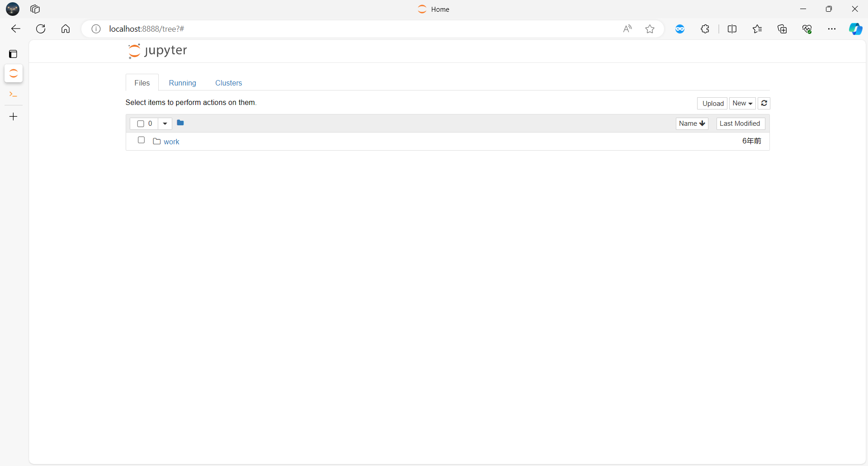The width and height of the screenshot is (868, 466).
Task: Click the plus icon in the sidebar
Action: [x=13, y=116]
